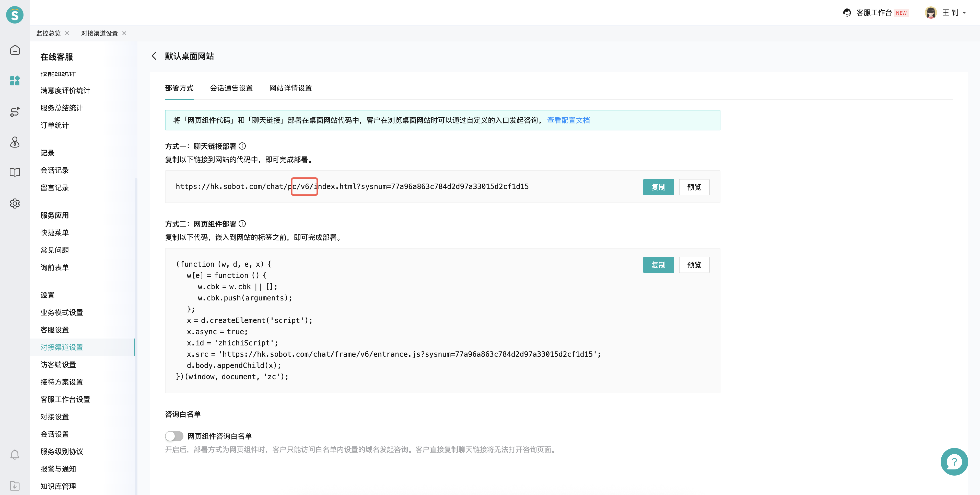
Task: Open the settings gear icon in sidebar
Action: point(15,203)
